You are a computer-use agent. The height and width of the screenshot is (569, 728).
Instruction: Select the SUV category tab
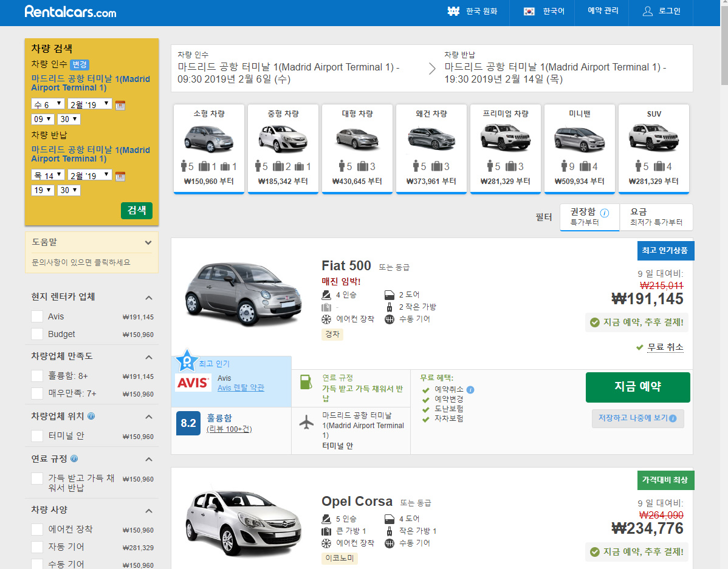[x=654, y=149]
